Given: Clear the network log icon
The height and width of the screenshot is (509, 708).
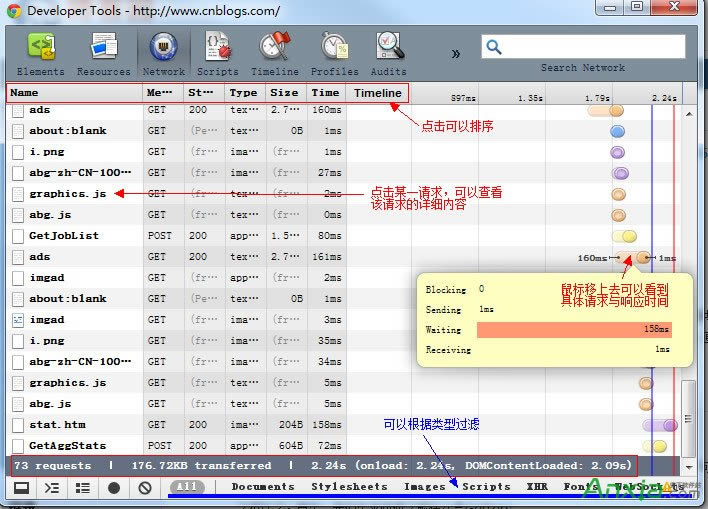Looking at the screenshot, I should [x=145, y=488].
